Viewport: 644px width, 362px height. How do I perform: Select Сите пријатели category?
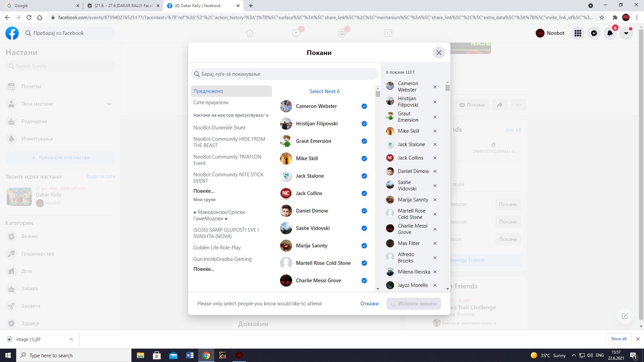pyautogui.click(x=211, y=103)
